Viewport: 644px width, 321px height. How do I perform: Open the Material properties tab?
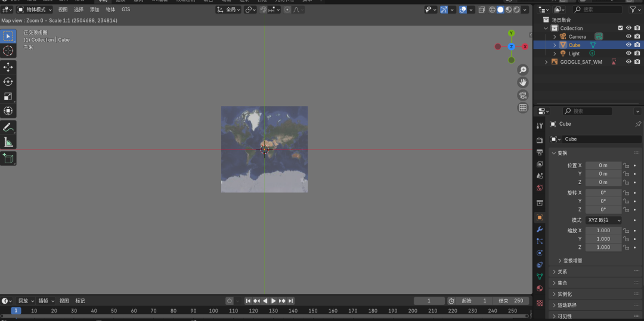pyautogui.click(x=540, y=288)
